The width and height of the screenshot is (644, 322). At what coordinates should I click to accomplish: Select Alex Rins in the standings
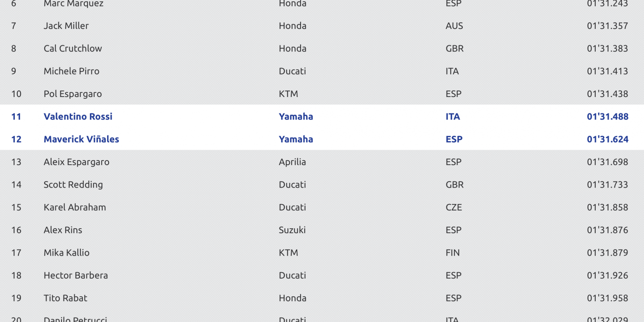63,230
